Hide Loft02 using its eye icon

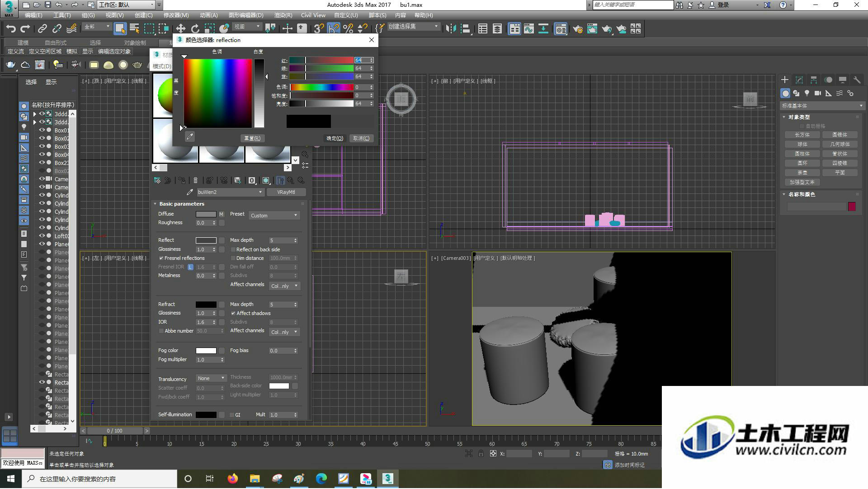click(42, 236)
